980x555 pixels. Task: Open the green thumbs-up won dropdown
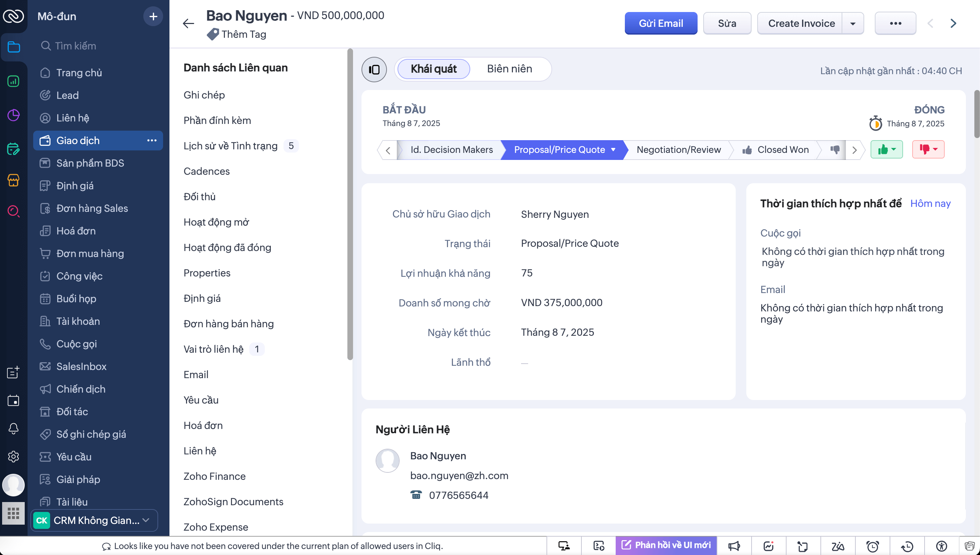[886, 149]
